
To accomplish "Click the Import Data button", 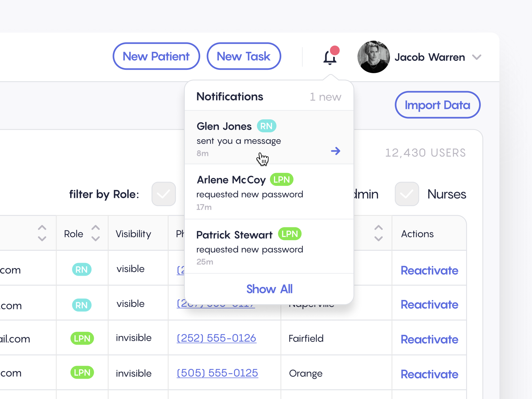I will 438,105.
